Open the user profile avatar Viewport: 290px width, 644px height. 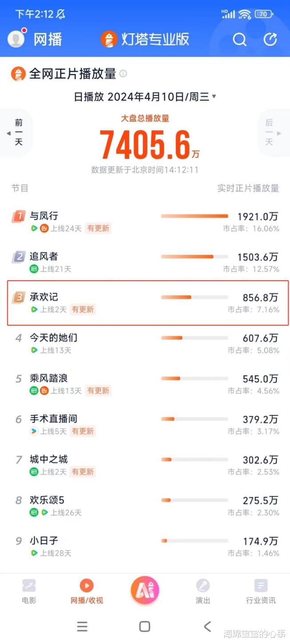(17, 39)
